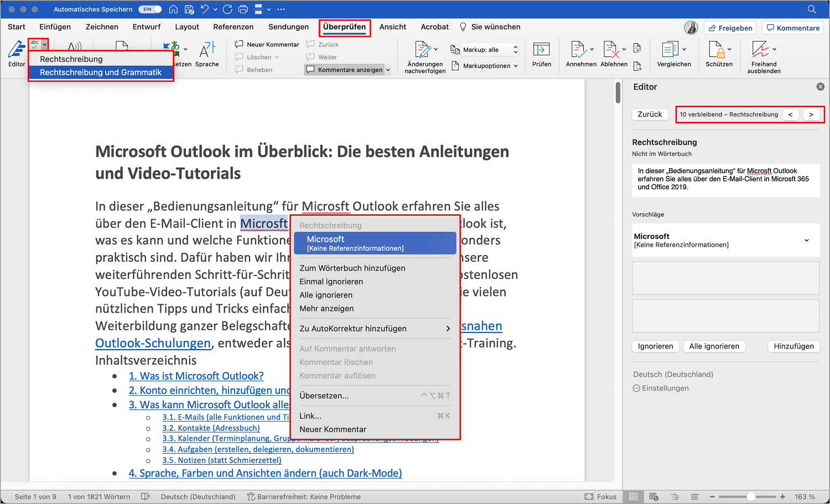830x504 pixels.
Task: Go to the next change icon
Action: 637,66
